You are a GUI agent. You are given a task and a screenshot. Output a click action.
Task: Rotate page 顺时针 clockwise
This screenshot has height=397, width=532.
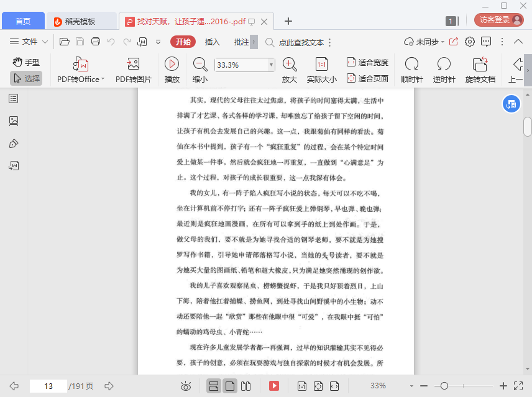point(411,70)
